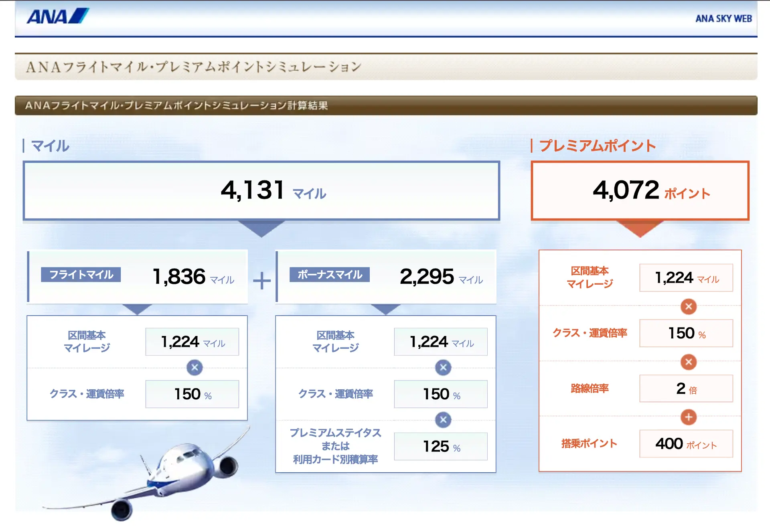770x532 pixels.
Task: Click orange plus icon above 搭乗ポイント
Action: 689,417
